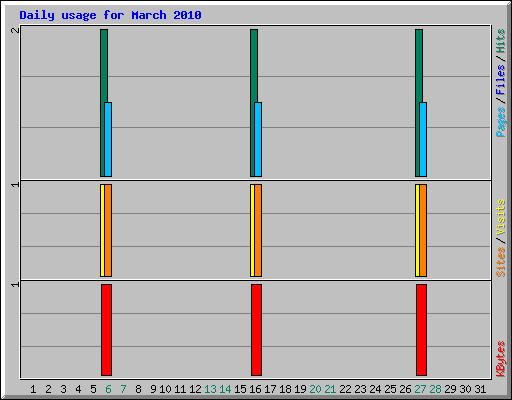
Task: Click the red KBytes bar for day 27
Action: pyautogui.click(x=421, y=330)
